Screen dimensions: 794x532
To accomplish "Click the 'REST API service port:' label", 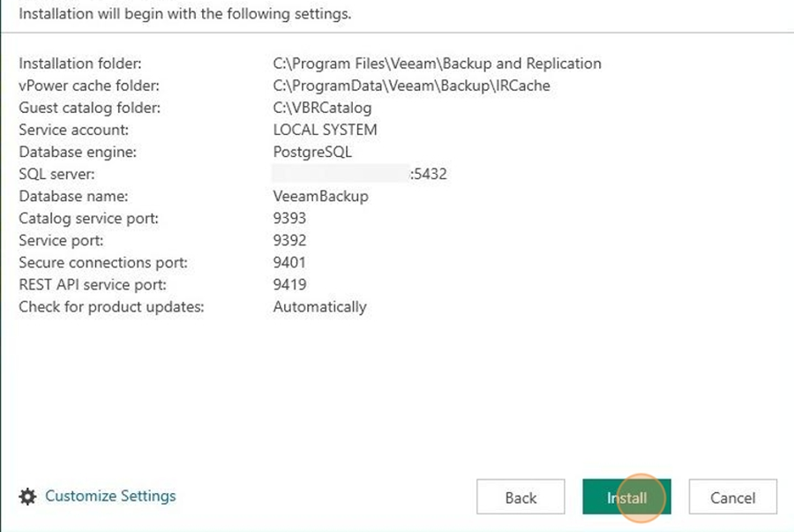I will click(93, 285).
